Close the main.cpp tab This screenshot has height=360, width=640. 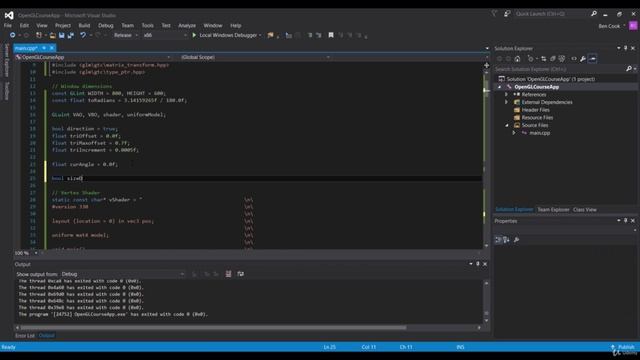point(52,48)
